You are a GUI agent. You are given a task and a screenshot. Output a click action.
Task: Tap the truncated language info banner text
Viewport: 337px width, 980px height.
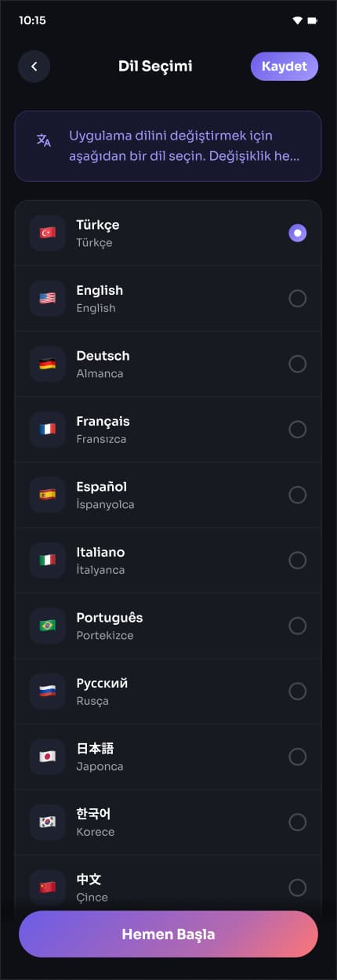click(x=184, y=146)
